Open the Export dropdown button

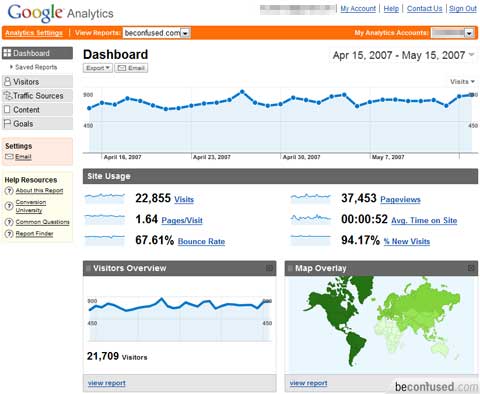[98, 68]
